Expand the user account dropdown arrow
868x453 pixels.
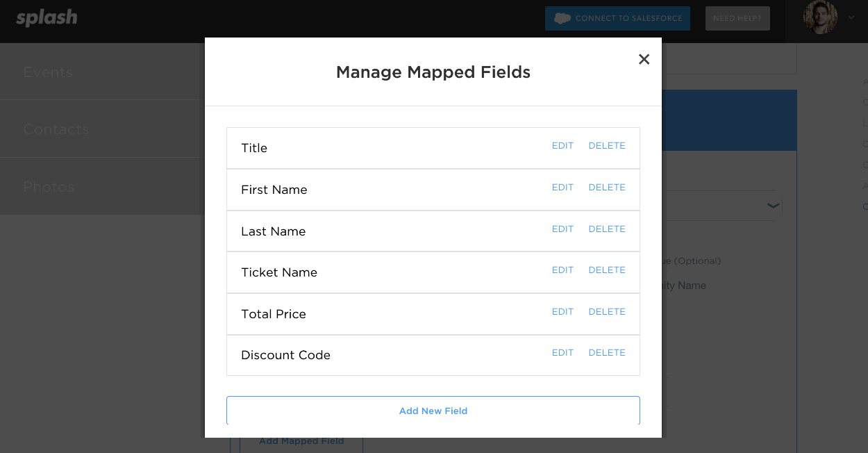click(851, 17)
